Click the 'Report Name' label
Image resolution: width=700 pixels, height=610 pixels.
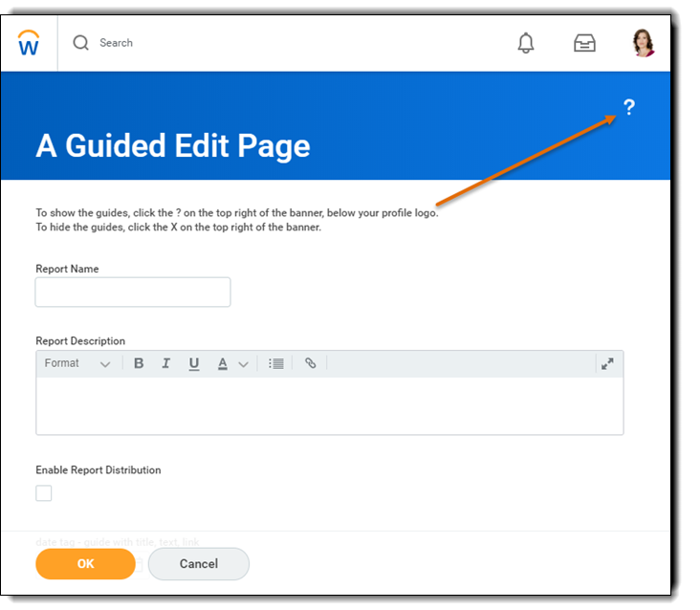(x=67, y=269)
